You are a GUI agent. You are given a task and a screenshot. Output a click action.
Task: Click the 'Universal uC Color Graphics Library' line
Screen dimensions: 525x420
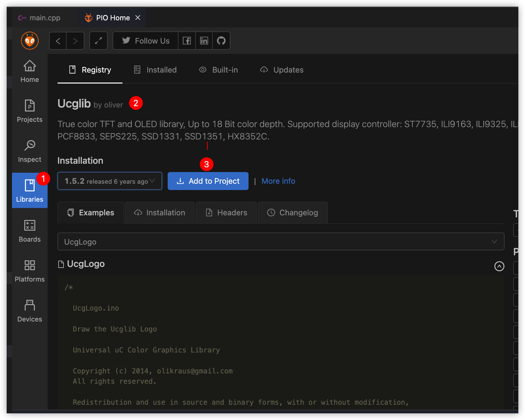click(x=146, y=350)
